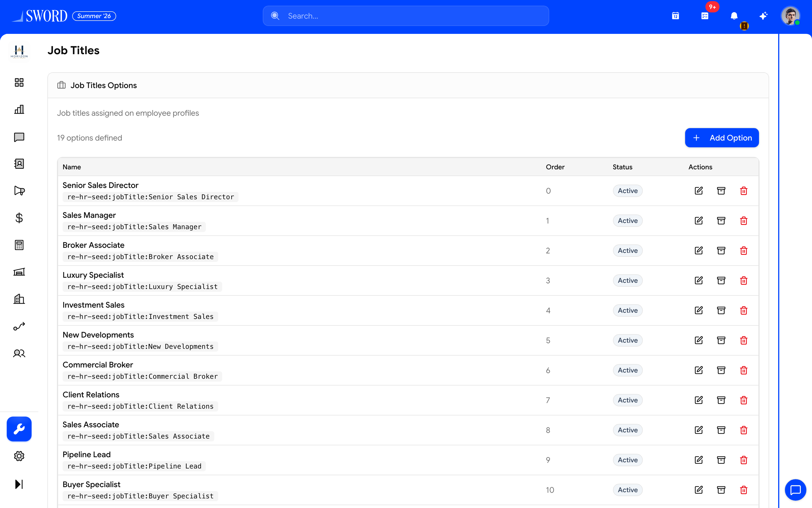Click the Horizon company logo

(19, 52)
